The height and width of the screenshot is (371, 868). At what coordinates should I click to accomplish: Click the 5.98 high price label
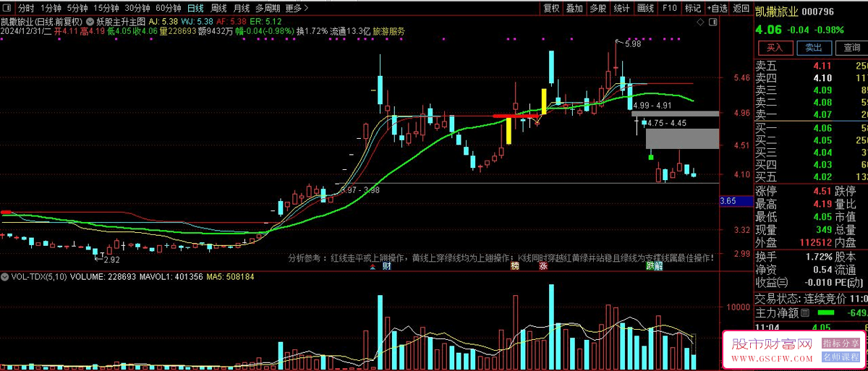pyautogui.click(x=633, y=44)
